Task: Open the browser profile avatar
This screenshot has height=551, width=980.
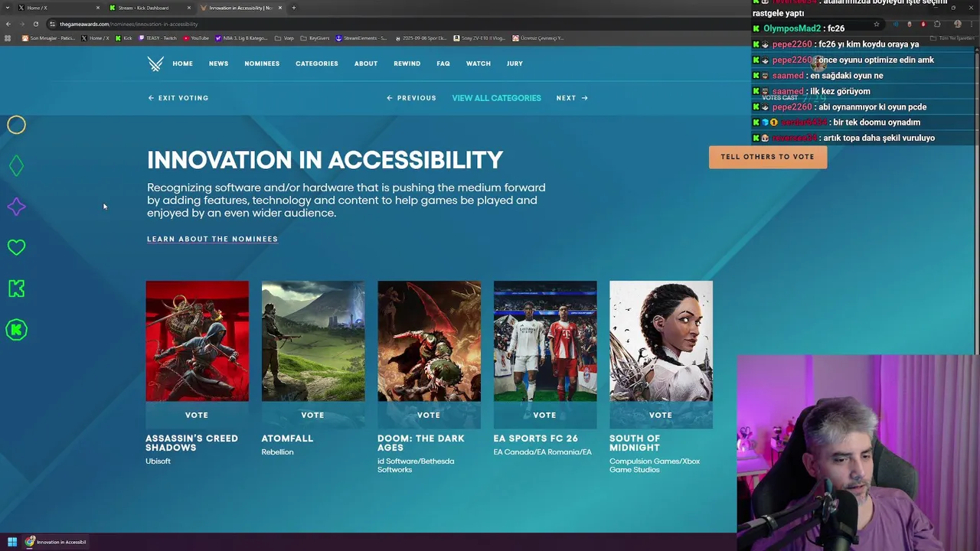Action: [957, 24]
